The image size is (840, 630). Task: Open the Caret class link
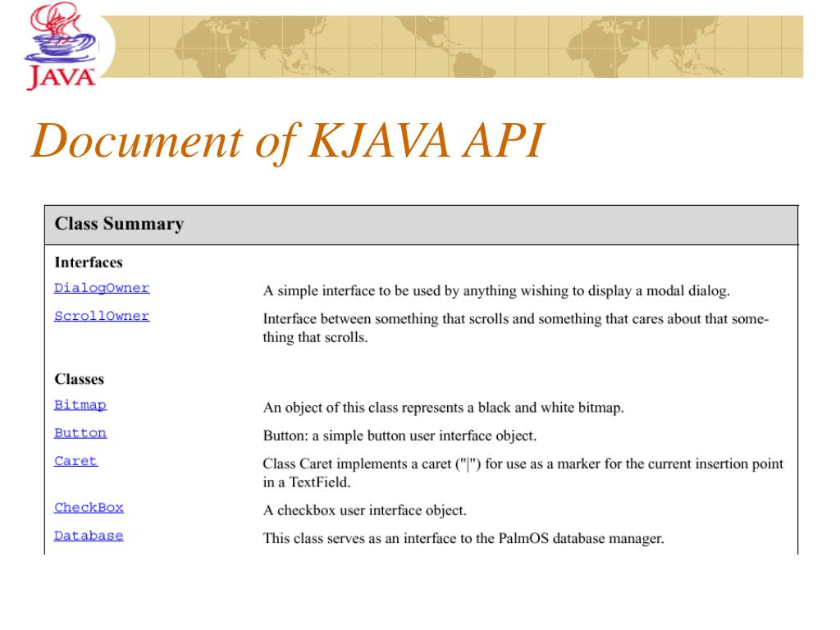[76, 461]
